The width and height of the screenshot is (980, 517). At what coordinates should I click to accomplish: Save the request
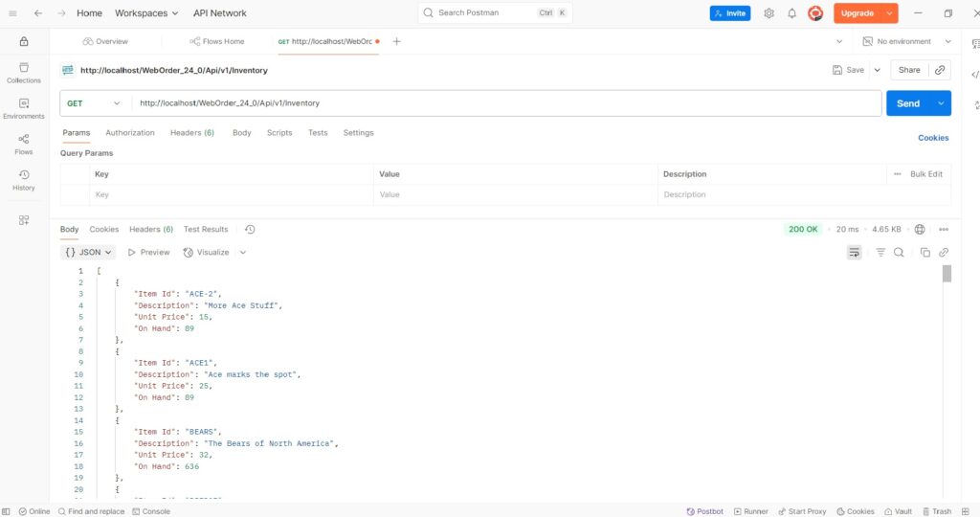click(x=848, y=70)
